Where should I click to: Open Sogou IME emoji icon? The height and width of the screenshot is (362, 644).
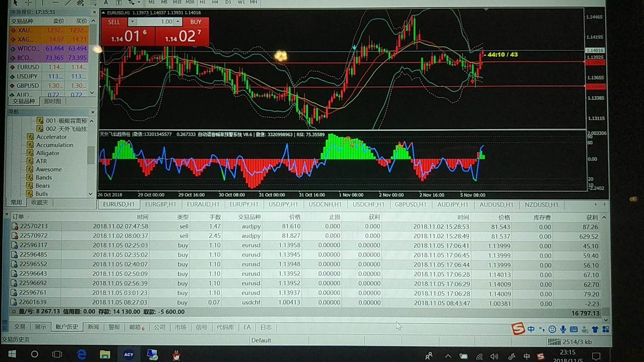[x=552, y=329]
